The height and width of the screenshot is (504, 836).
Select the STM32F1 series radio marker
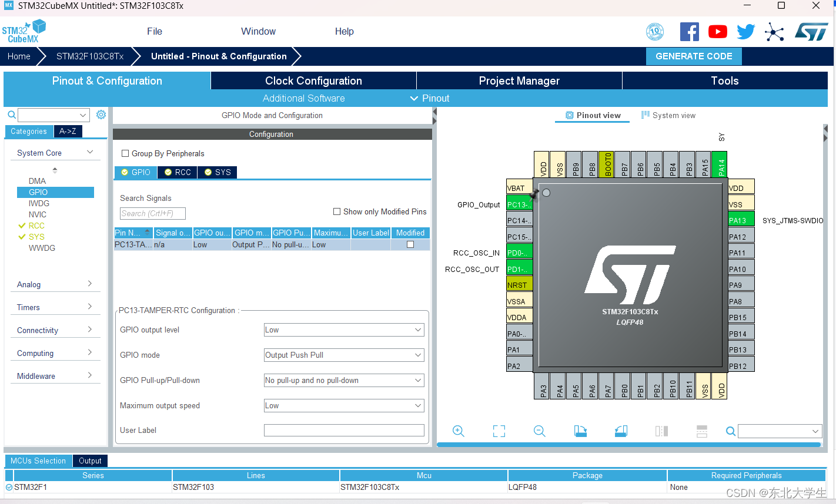pyautogui.click(x=9, y=487)
